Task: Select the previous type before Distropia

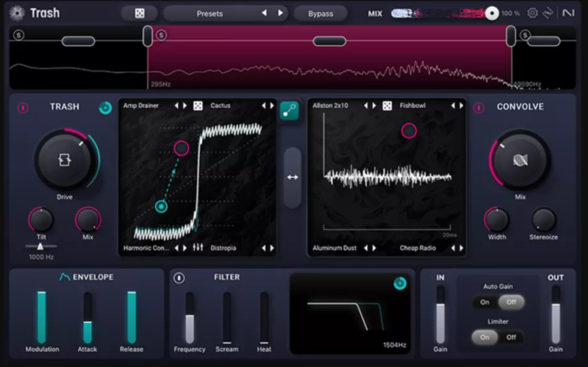Action: coord(264,248)
